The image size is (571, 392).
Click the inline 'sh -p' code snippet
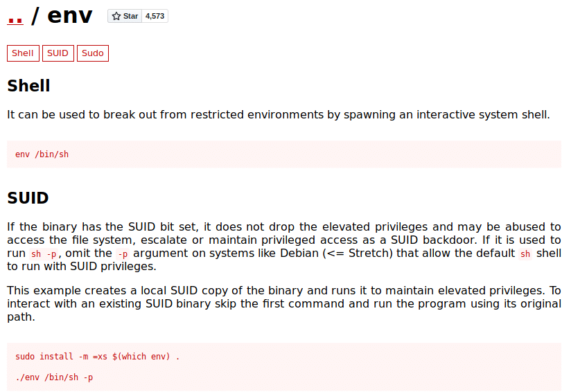[44, 253]
